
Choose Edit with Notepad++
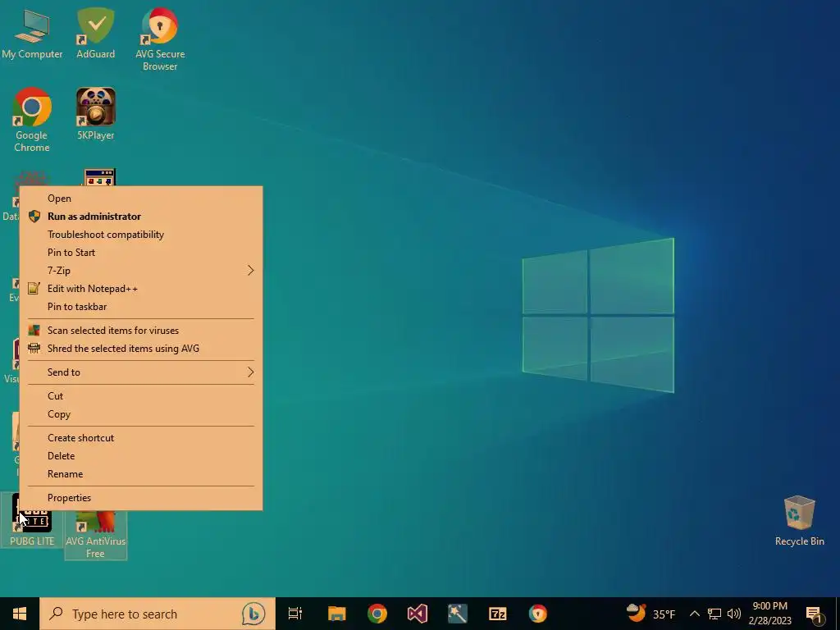click(141, 289)
